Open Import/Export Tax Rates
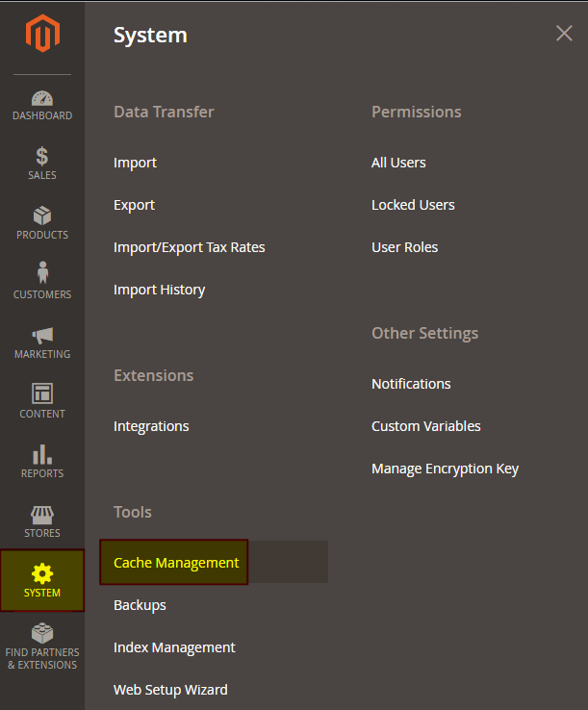The image size is (588, 710). click(x=189, y=247)
